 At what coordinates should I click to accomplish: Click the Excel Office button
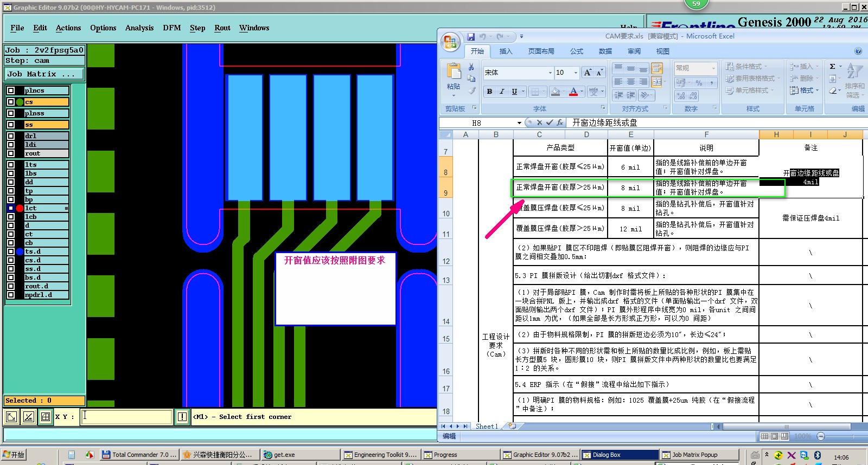tap(450, 42)
